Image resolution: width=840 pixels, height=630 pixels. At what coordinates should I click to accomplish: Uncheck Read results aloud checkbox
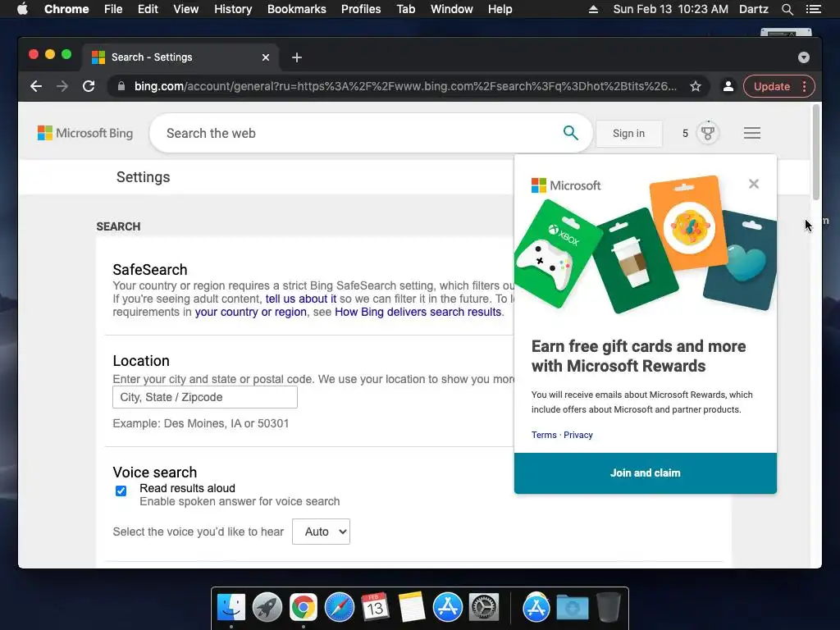[121, 491]
